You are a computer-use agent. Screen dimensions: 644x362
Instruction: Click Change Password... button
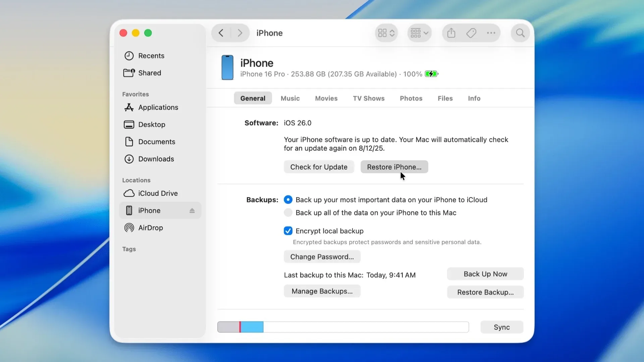pos(322,257)
